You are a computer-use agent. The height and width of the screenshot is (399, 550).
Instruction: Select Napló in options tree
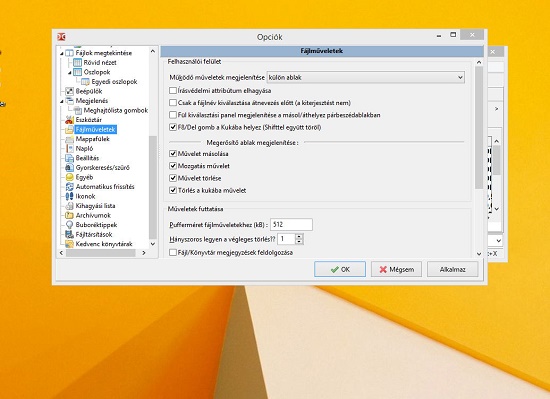click(x=84, y=148)
